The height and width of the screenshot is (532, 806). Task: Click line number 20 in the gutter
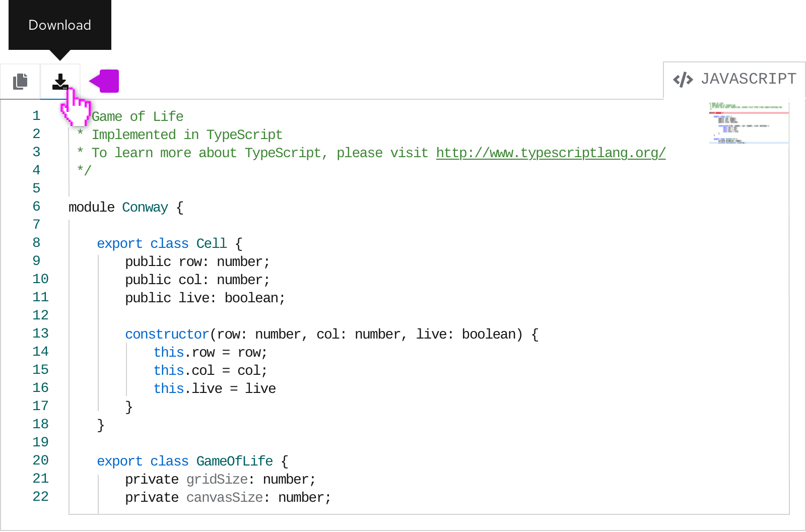click(40, 460)
